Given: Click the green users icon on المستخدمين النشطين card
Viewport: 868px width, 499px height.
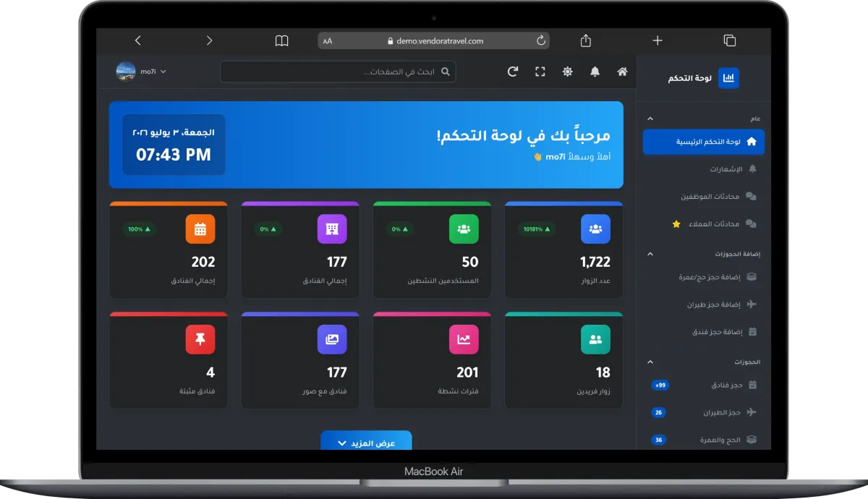Looking at the screenshot, I should (464, 229).
